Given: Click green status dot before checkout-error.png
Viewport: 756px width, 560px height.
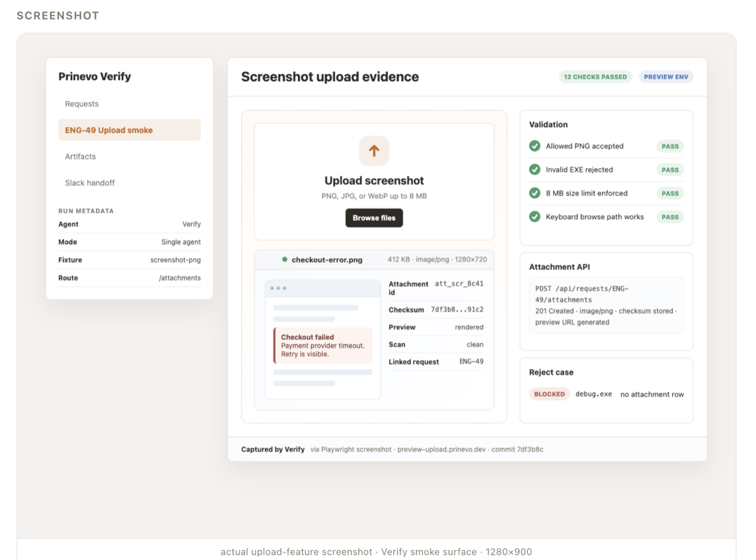Looking at the screenshot, I should (x=285, y=259).
